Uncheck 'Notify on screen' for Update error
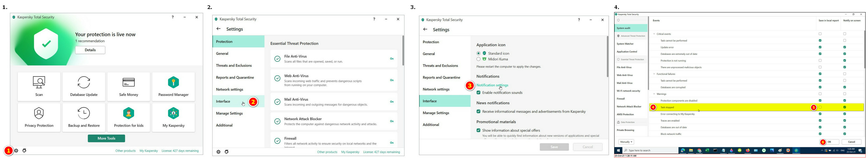Image resolution: width=868 pixels, height=160 pixels. pos(845,47)
